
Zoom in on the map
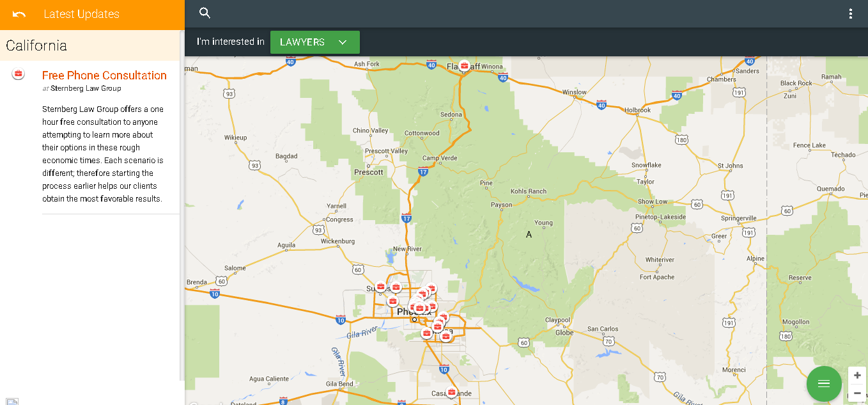tap(857, 376)
